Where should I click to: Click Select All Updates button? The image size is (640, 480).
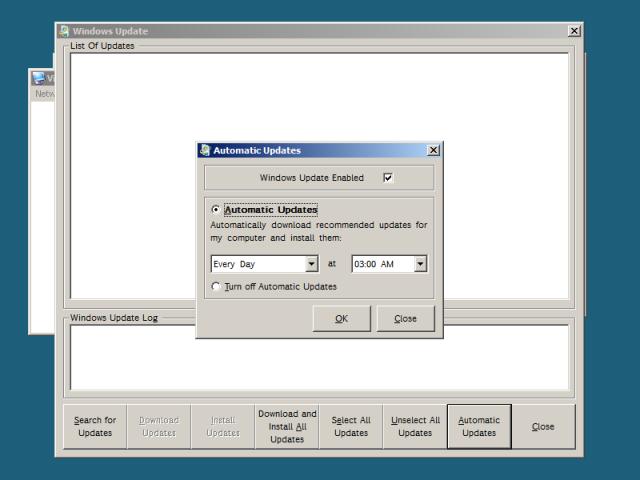351,427
